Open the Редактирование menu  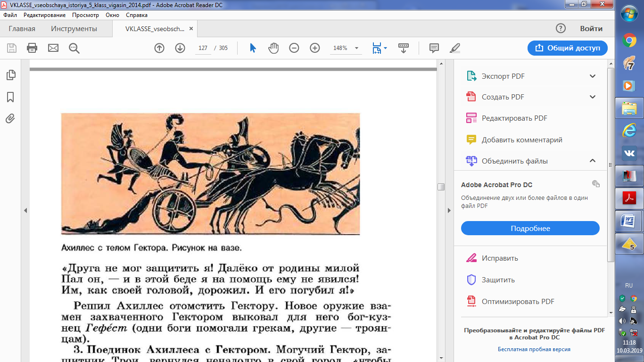45,15
